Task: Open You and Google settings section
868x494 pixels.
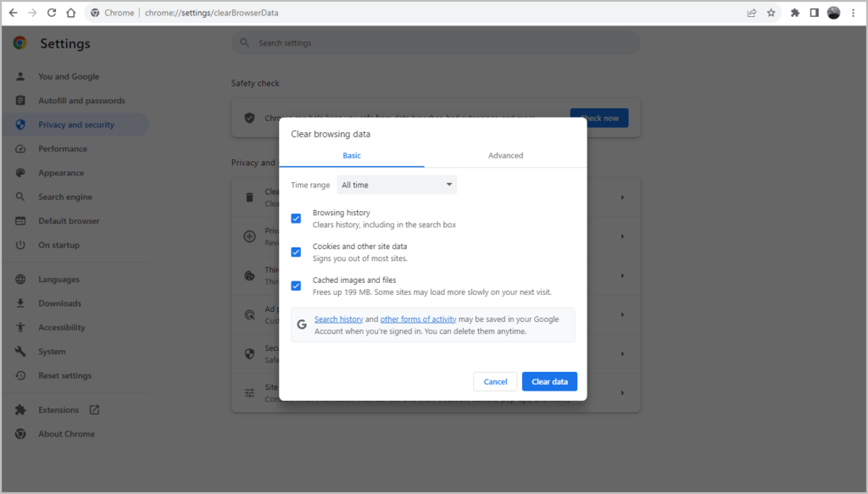Action: 69,76
